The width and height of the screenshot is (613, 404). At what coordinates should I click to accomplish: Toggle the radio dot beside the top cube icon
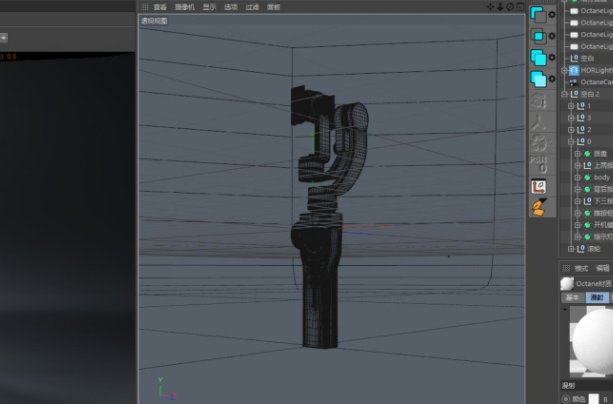(x=552, y=14)
